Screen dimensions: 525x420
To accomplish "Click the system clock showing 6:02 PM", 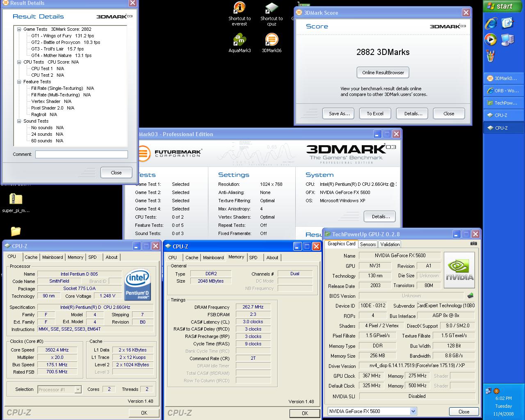I will 503,398.
